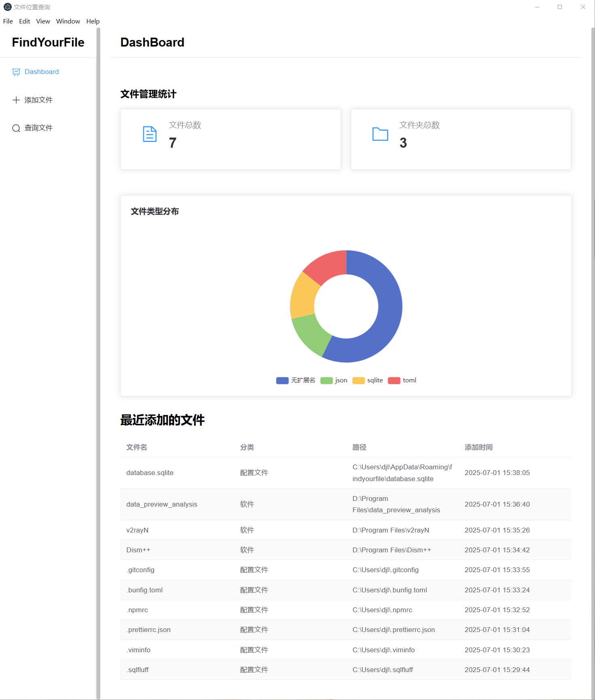Screen dimensions: 595x700
Task: Click the red toml legend swatch
Action: tap(394, 380)
